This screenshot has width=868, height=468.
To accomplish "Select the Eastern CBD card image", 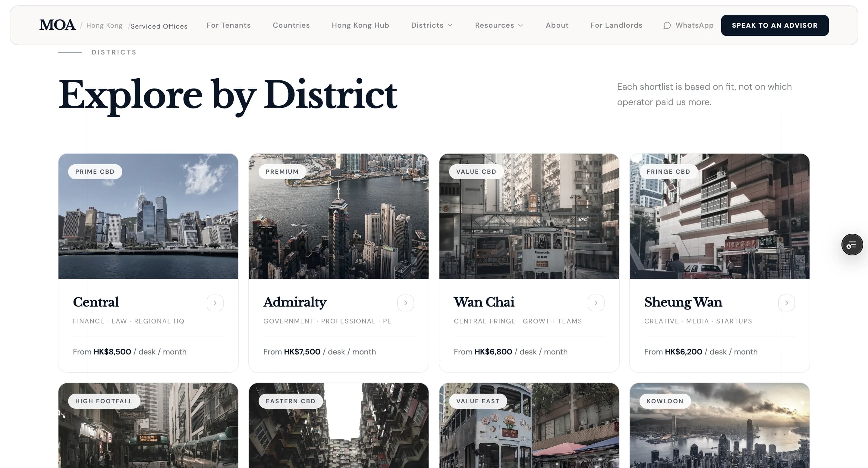I will tap(338, 434).
